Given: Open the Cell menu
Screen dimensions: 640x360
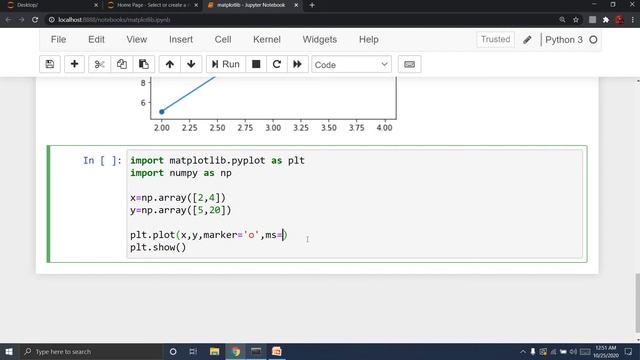Looking at the screenshot, I should tap(223, 40).
